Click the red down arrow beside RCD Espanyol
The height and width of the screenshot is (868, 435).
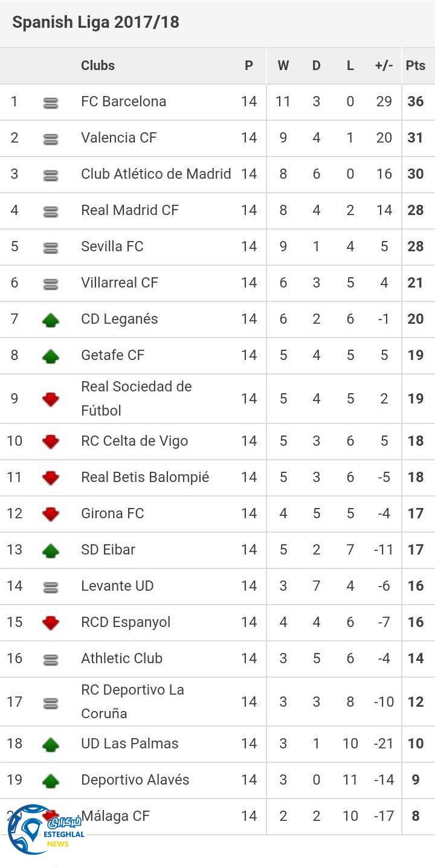point(51,623)
